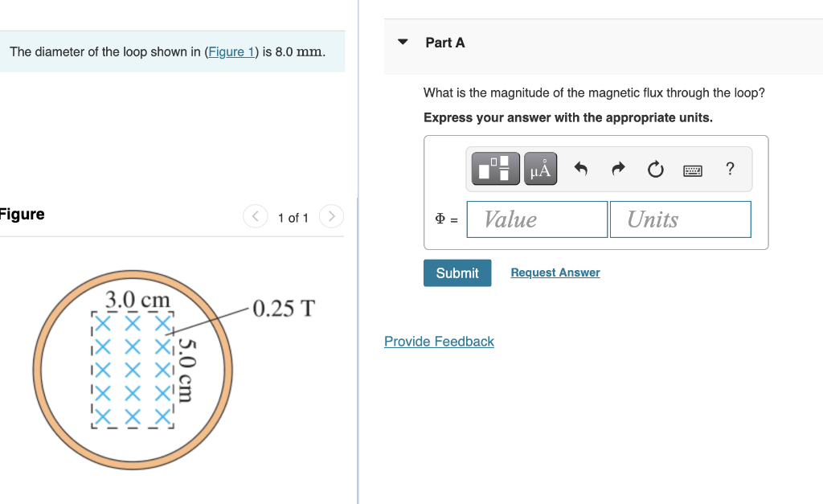The height and width of the screenshot is (504, 823).
Task: Click the Request Answer link
Action: (555, 272)
